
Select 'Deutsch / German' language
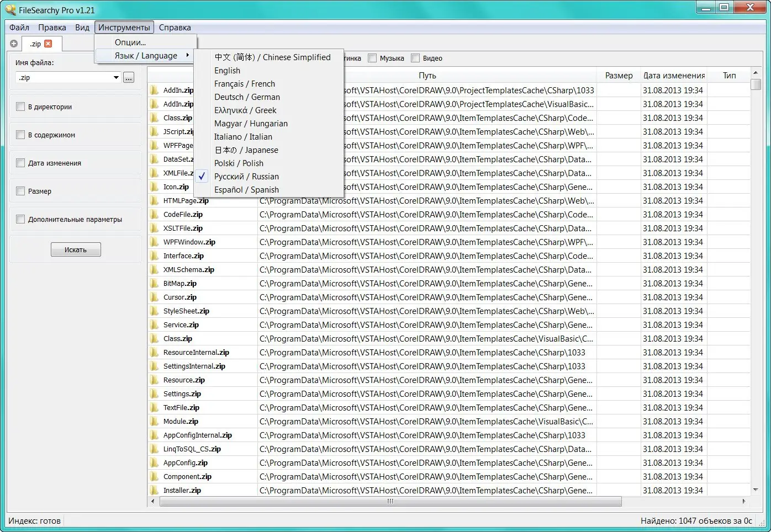click(269, 97)
